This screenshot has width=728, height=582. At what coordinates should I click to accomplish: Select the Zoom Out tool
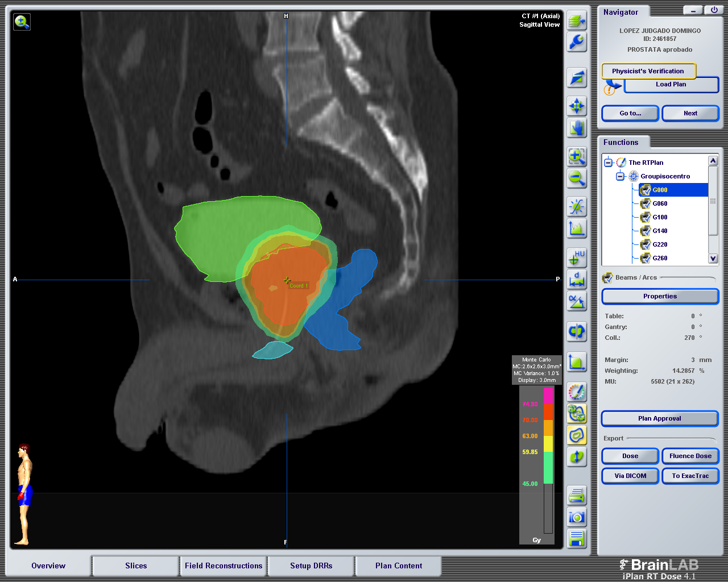point(577,179)
